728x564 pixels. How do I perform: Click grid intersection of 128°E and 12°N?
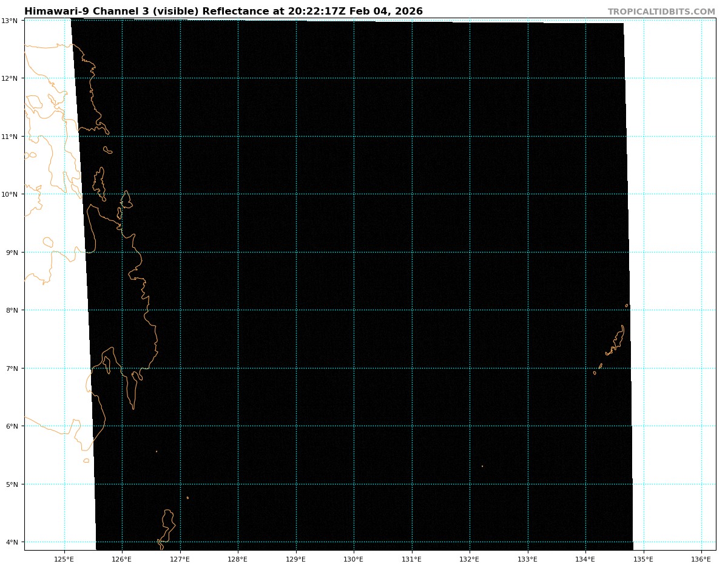tap(238, 78)
